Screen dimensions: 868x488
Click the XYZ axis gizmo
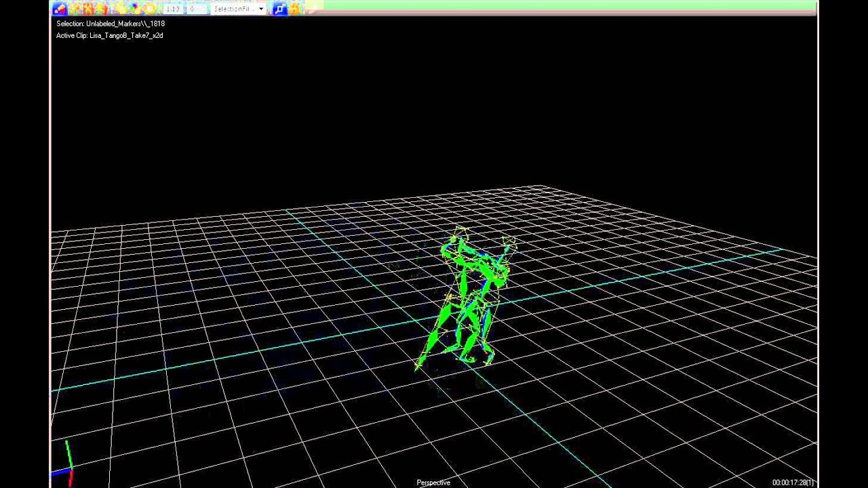(64, 464)
